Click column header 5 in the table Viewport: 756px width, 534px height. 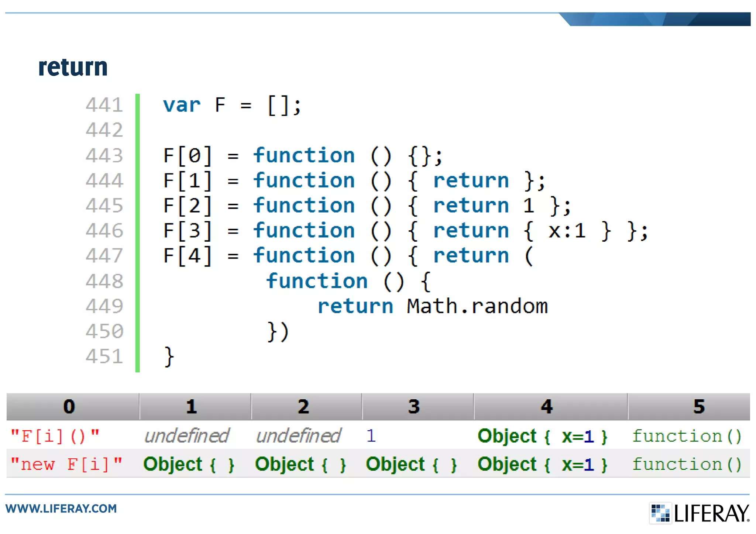(699, 407)
